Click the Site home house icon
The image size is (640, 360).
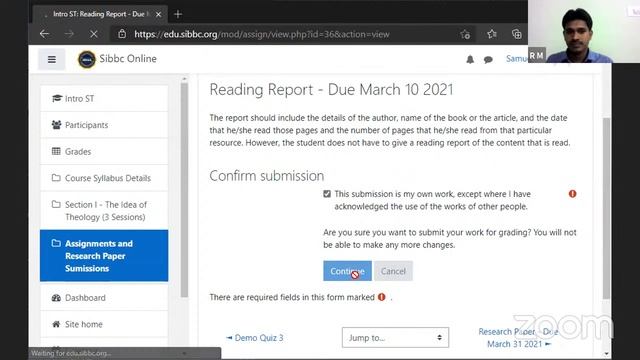pos(56,324)
